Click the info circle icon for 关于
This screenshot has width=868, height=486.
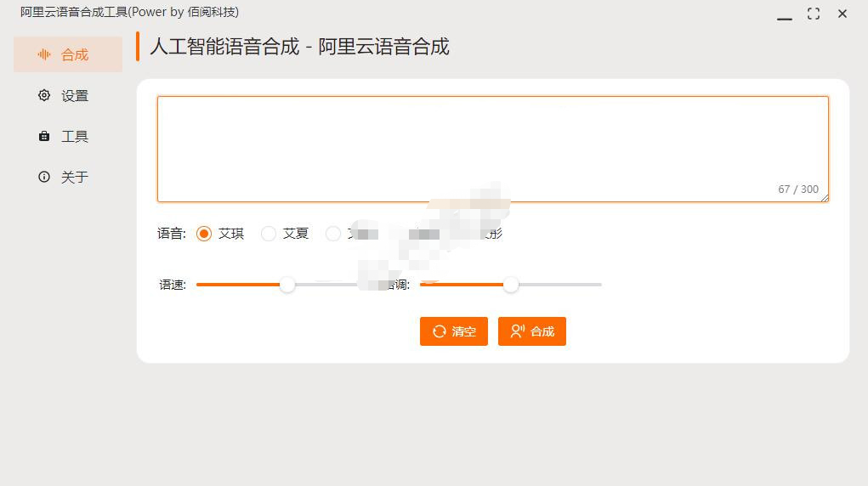pos(44,178)
